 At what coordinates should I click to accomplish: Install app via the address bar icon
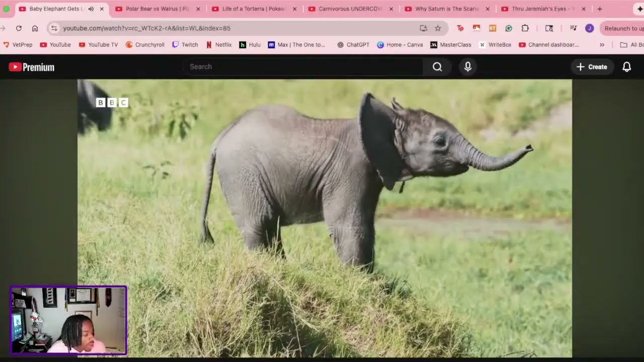[423, 29]
